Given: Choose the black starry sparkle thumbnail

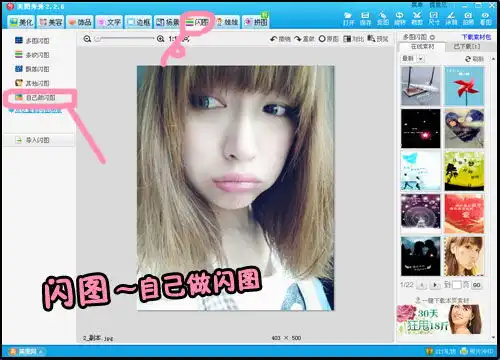Looking at the screenshot, I should point(421,129).
